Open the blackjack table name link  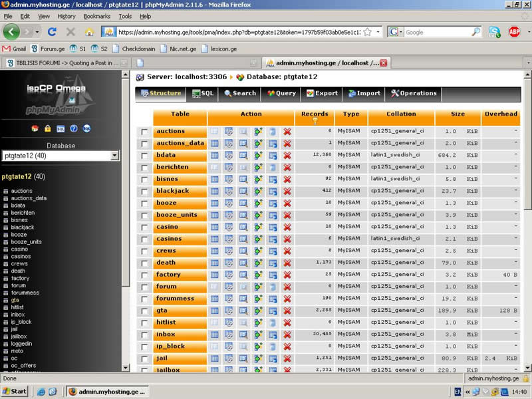click(172, 191)
